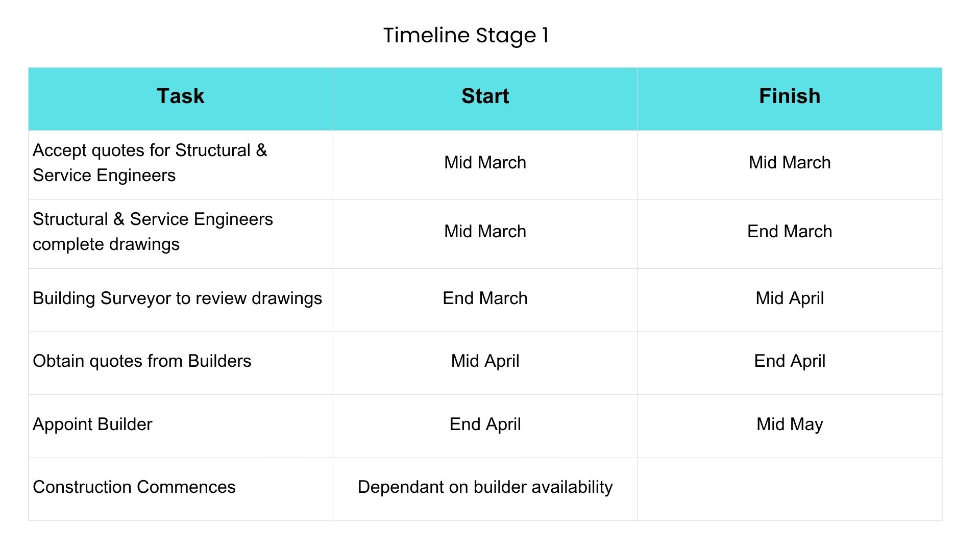Viewport: 980px width, 551px height.
Task: Click 'Dependant on builder availability' cell
Action: click(485, 487)
